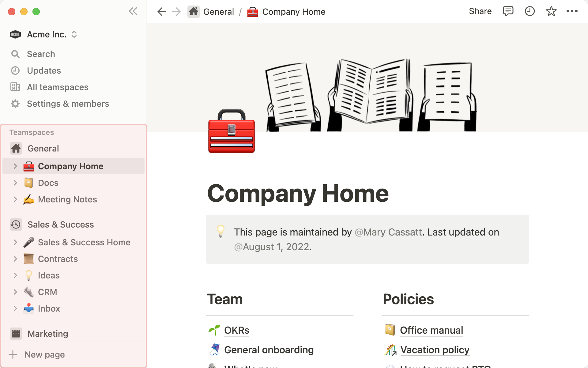Click the Search icon in sidebar

point(15,54)
